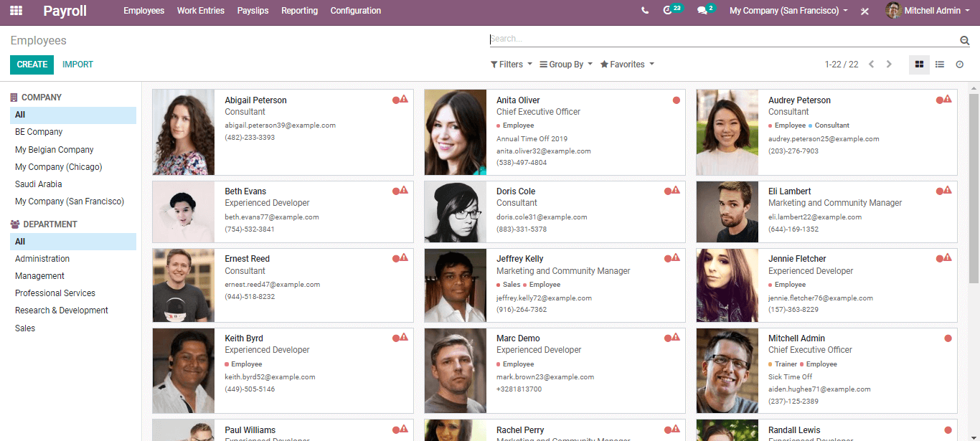
Task: Click the phone call icon in navbar
Action: pyautogui.click(x=645, y=11)
